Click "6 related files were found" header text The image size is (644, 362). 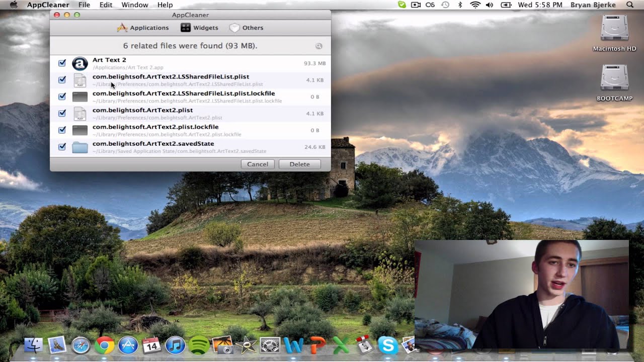(x=190, y=46)
